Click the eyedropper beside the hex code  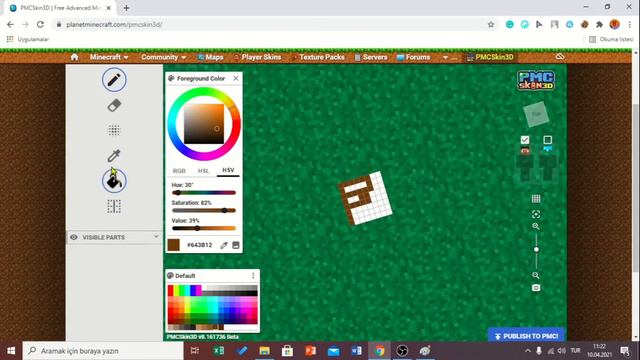(224, 245)
